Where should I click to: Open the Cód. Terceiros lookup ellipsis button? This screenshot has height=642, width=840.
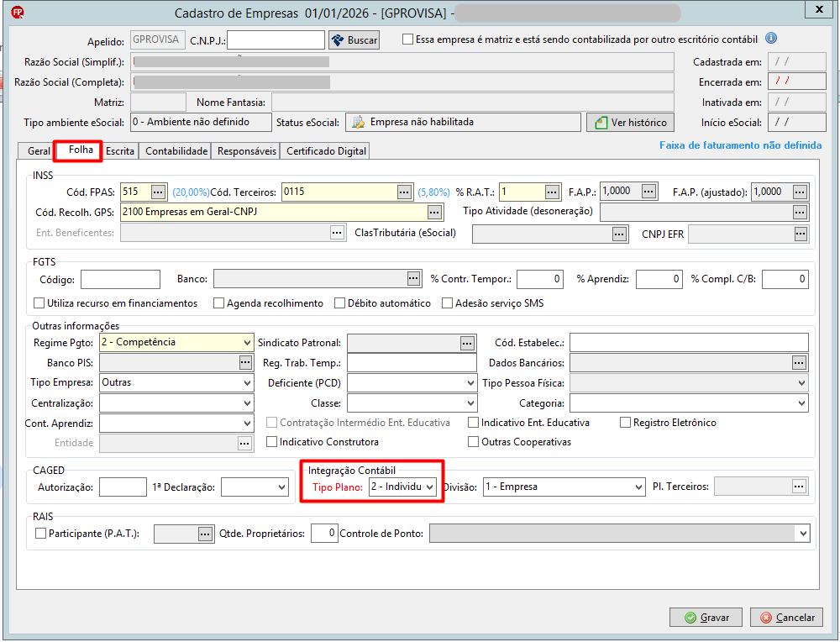coord(405,192)
